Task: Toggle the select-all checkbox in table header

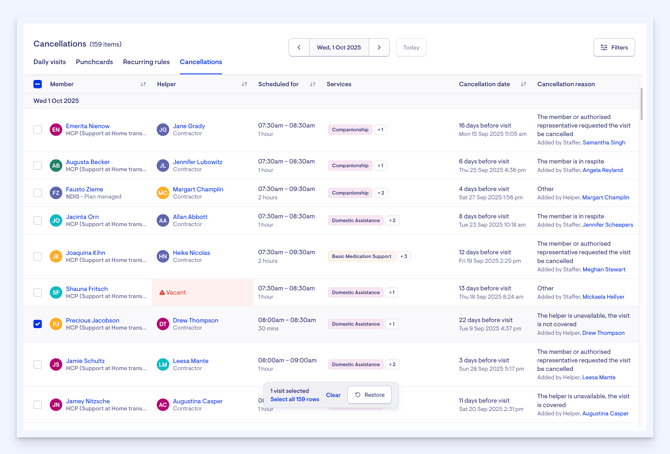Action: coord(38,84)
